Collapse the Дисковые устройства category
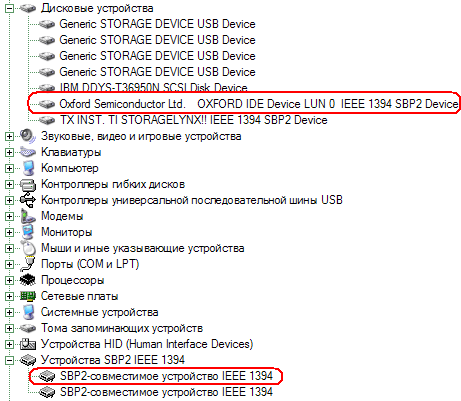Image resolution: width=461 pixels, height=401 pixels. click(9, 8)
